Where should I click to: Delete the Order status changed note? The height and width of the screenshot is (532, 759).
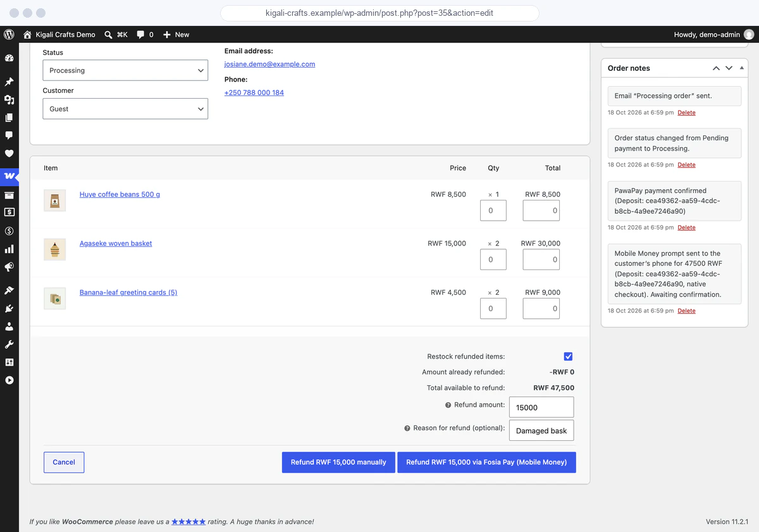(686, 164)
